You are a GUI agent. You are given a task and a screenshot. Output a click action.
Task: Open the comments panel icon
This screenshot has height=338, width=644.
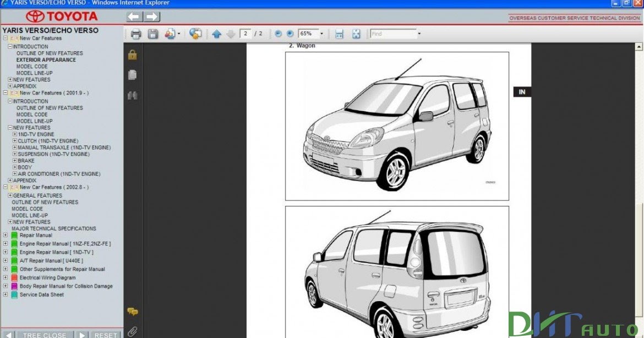click(132, 312)
